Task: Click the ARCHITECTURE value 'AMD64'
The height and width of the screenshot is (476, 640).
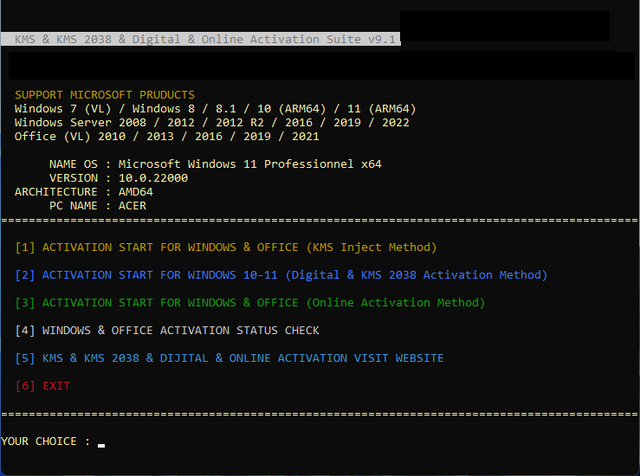Action: coord(136,192)
